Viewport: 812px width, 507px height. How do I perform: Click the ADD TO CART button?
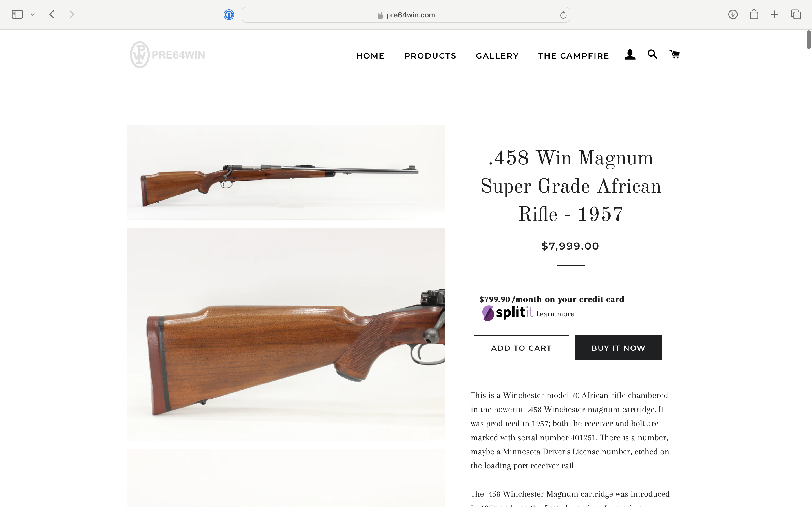click(x=521, y=348)
